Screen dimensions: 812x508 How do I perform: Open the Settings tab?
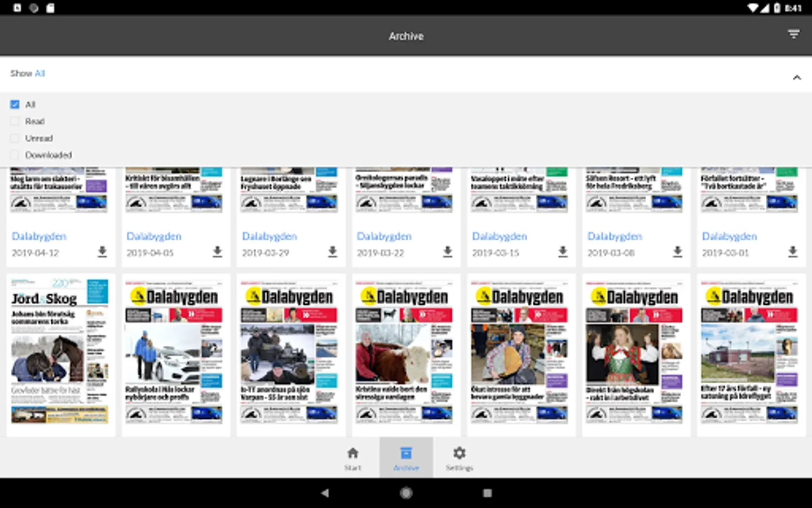tap(460, 458)
